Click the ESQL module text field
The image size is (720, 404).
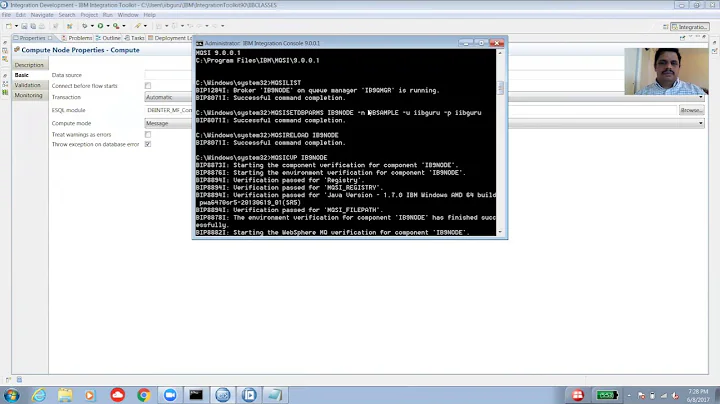pyautogui.click(x=411, y=110)
